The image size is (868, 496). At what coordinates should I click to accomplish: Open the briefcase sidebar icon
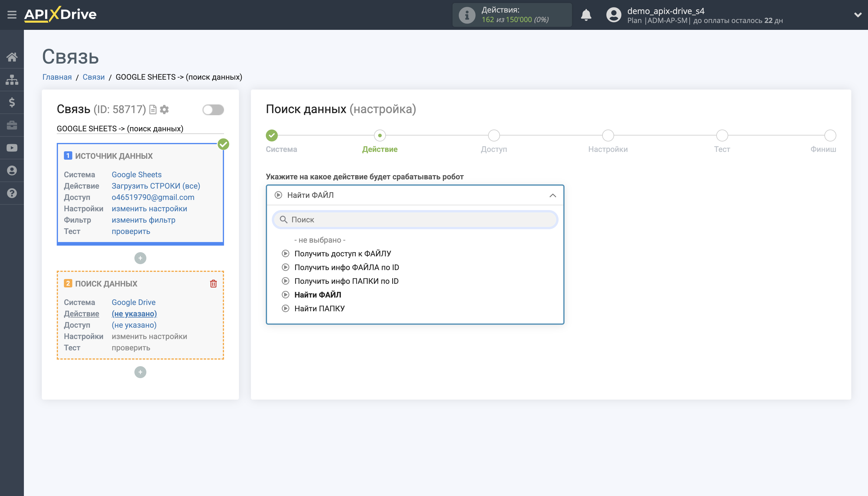click(12, 125)
